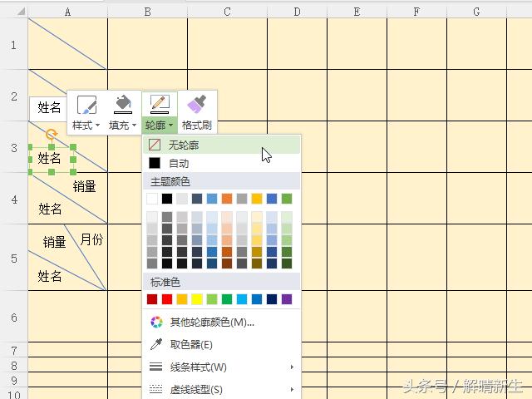Select column G header
The height and width of the screenshot is (399, 532).
[x=476, y=12]
